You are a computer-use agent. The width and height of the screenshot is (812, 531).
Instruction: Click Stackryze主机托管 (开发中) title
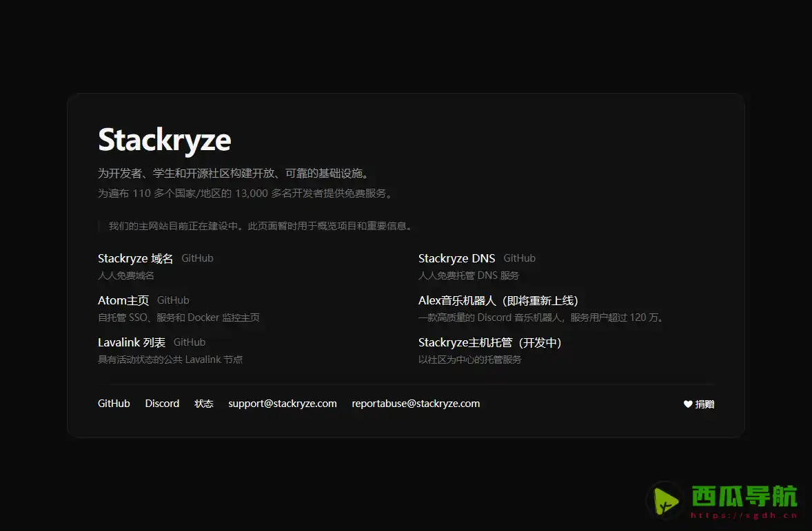click(x=490, y=342)
